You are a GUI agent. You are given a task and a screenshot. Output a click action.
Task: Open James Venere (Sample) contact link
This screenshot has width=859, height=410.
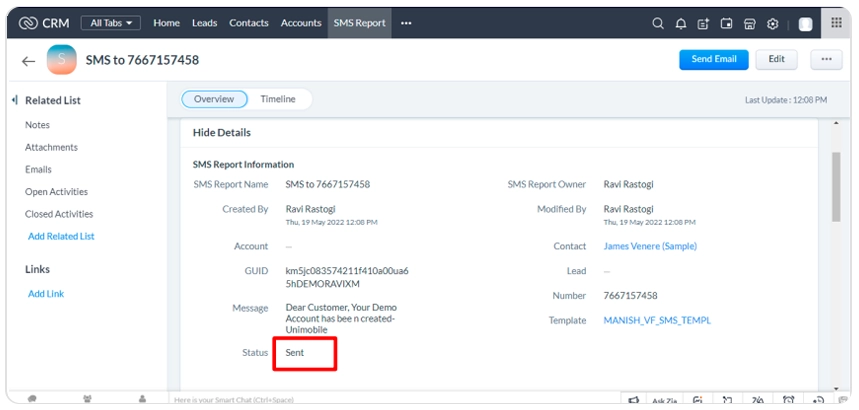point(650,246)
